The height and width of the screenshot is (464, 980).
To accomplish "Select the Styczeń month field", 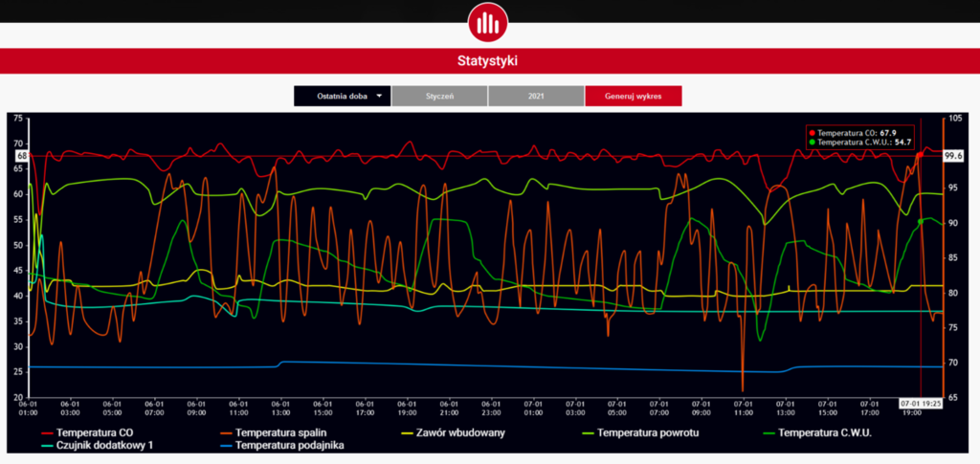I will (439, 97).
